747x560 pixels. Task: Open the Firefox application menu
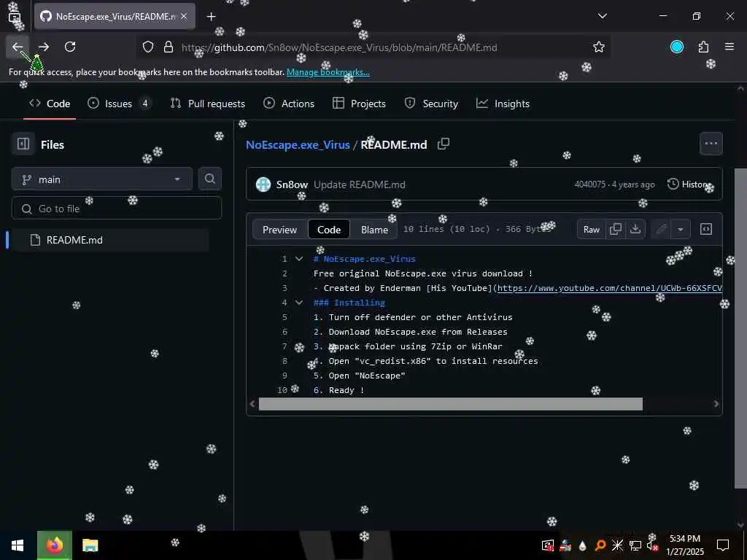point(729,47)
